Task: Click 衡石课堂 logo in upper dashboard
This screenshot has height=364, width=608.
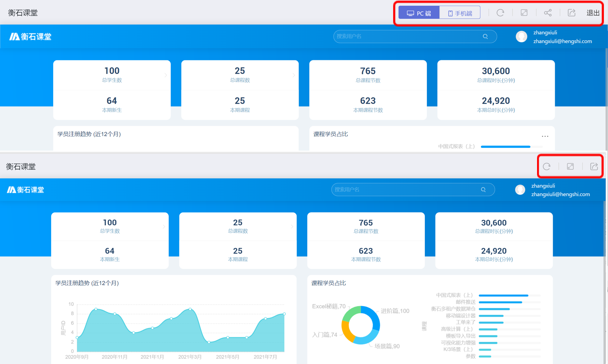Action: click(30, 37)
